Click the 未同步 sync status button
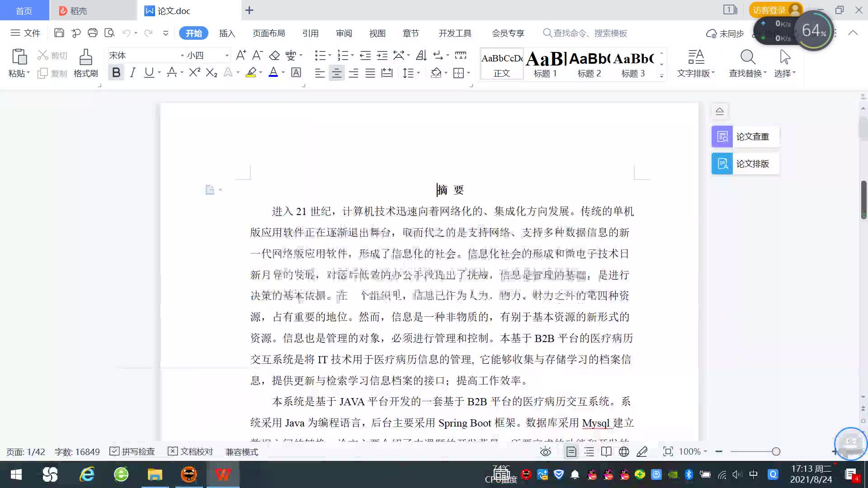 coord(725,33)
